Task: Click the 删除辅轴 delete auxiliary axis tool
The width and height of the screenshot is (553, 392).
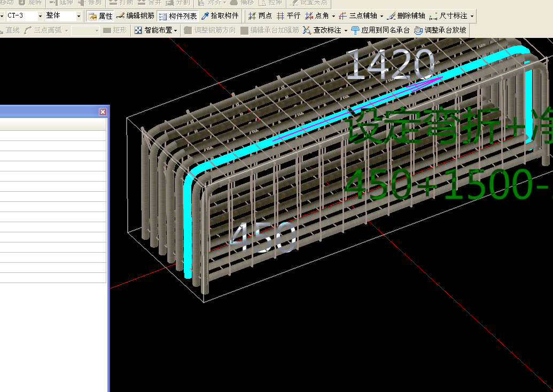Action: pyautogui.click(x=406, y=16)
